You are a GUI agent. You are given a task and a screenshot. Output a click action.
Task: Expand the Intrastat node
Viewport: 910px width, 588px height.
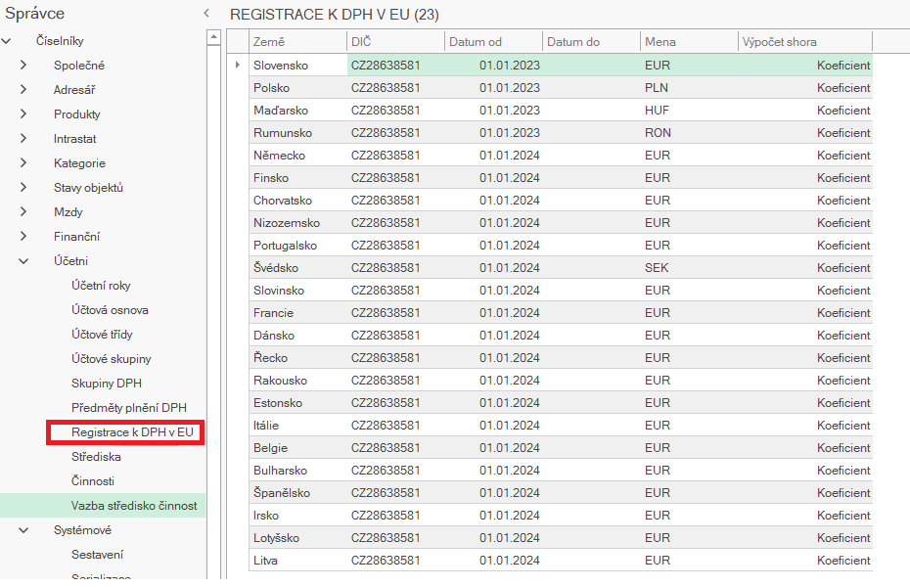(x=23, y=138)
